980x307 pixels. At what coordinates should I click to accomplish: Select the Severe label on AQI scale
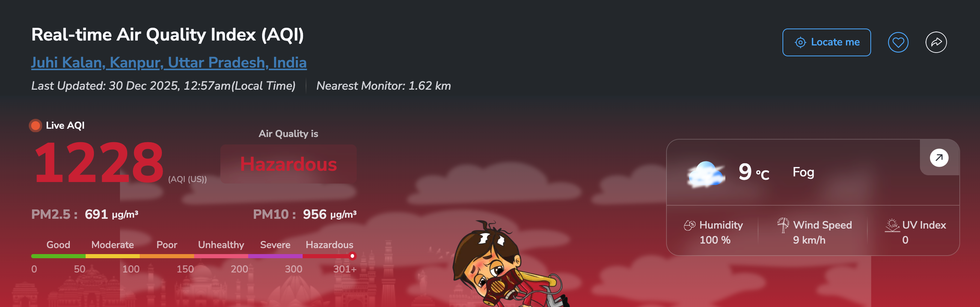[x=275, y=245]
